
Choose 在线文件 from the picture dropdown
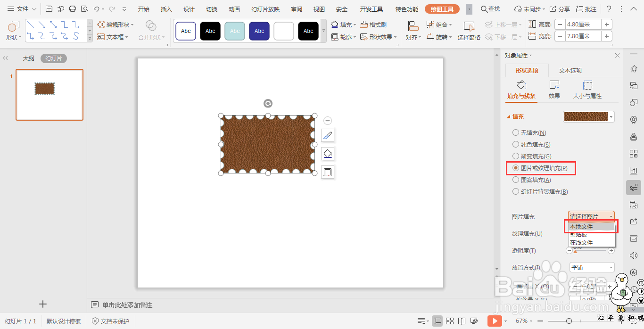[592, 243]
